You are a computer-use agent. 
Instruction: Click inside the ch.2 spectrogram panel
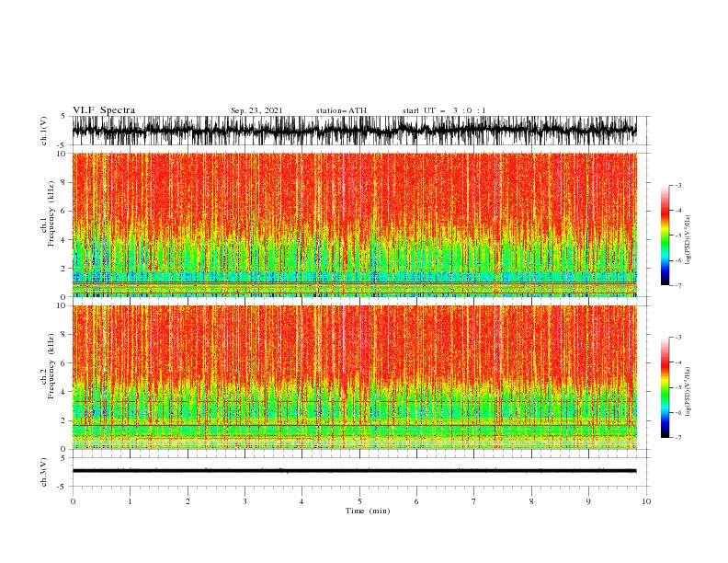pos(354,377)
